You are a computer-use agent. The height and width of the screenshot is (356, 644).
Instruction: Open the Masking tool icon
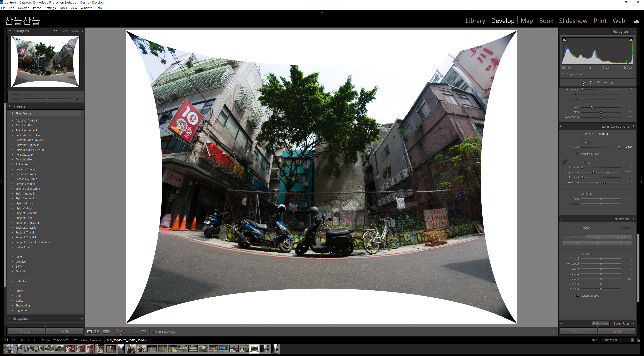pos(612,82)
